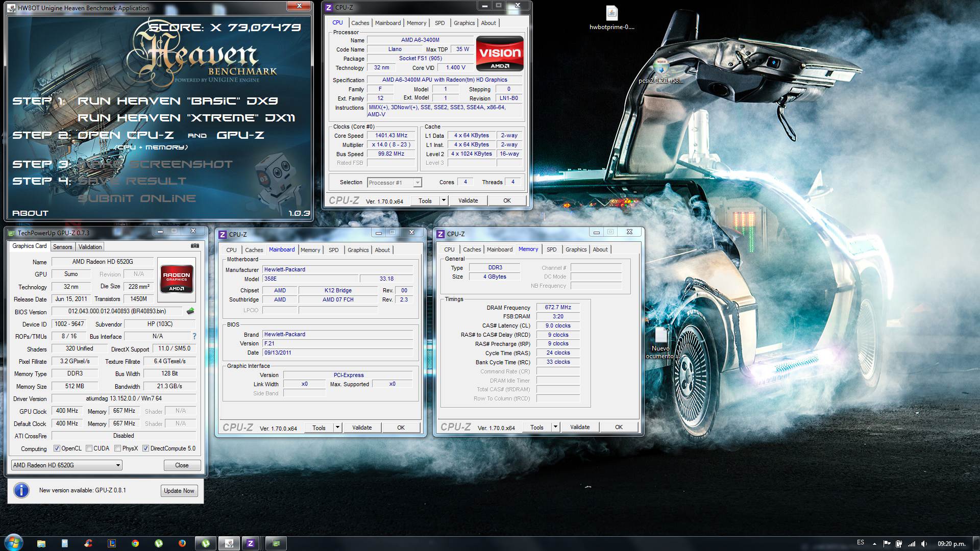Click OK in CPU-Z Memory window
Viewport: 980px width, 551px height.
619,427
